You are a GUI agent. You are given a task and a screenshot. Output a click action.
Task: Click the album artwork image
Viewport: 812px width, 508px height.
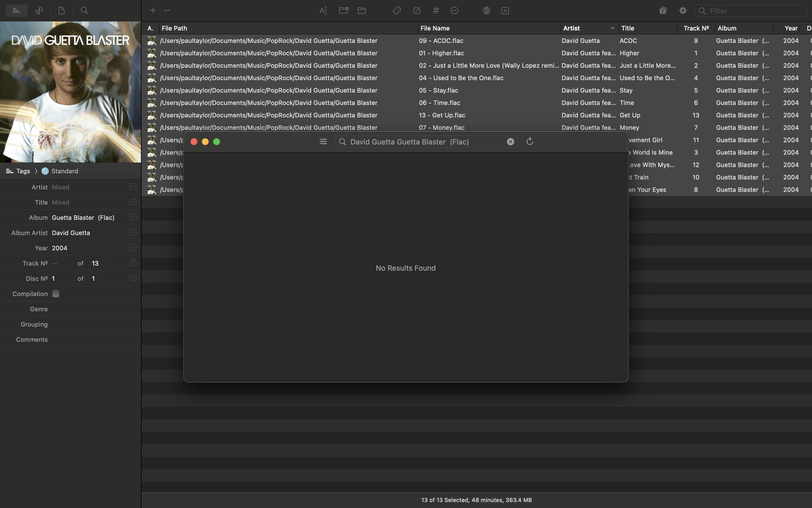pyautogui.click(x=70, y=92)
